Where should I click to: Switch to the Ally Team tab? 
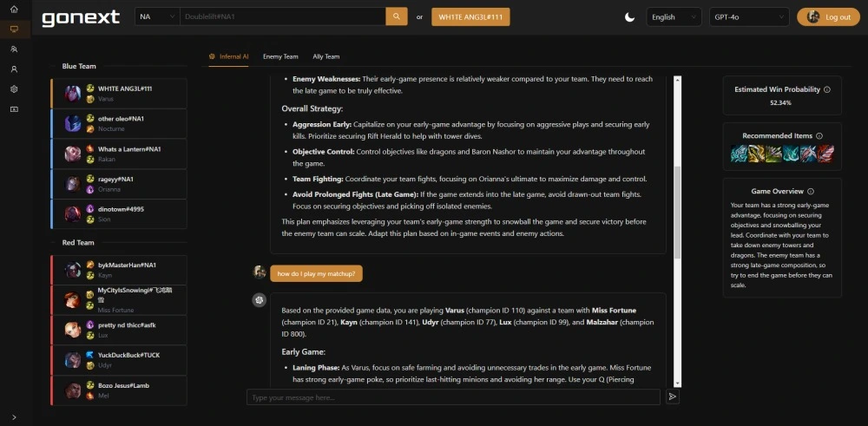326,56
